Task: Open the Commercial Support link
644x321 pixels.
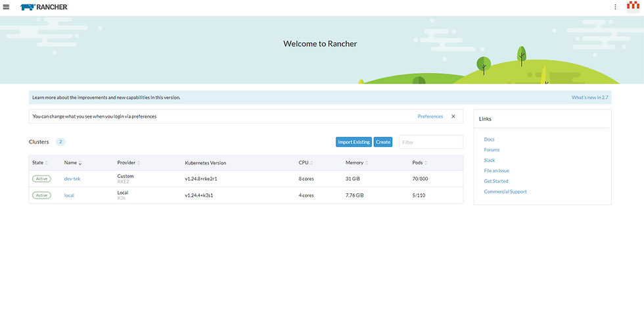Action: pos(505,191)
